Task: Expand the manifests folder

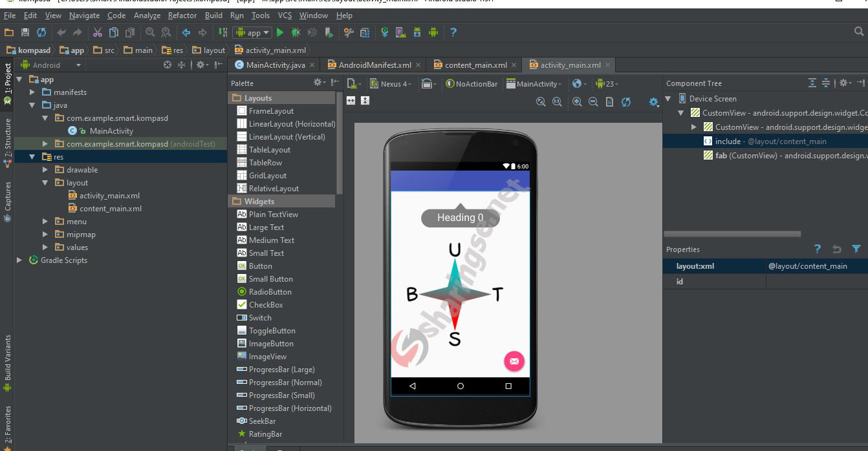Action: (x=32, y=92)
